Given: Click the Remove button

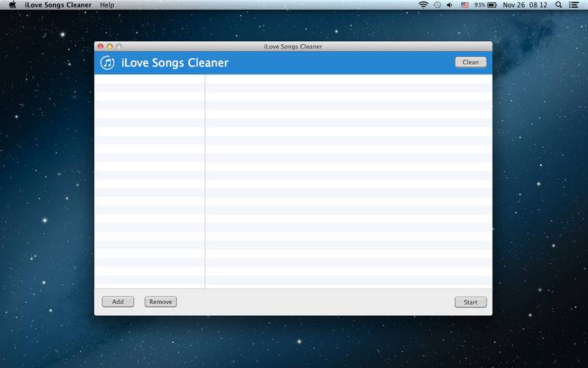Looking at the screenshot, I should [x=160, y=302].
